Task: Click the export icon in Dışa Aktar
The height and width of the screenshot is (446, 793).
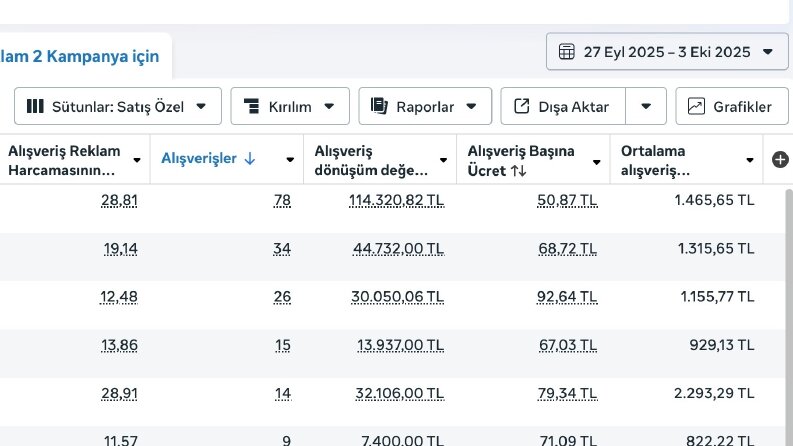Action: [x=521, y=106]
